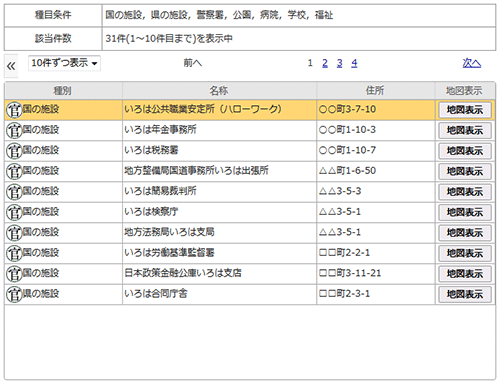Sort by 住所 column header
Image resolution: width=500 pixels, height=384 pixels.
375,91
